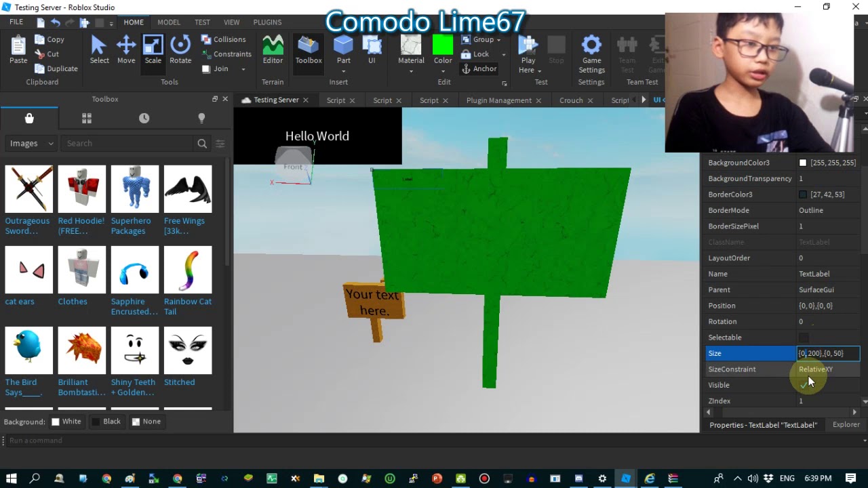Click Copy in Clipboard group
Image resolution: width=868 pixels, height=488 pixels.
pyautogui.click(x=49, y=39)
